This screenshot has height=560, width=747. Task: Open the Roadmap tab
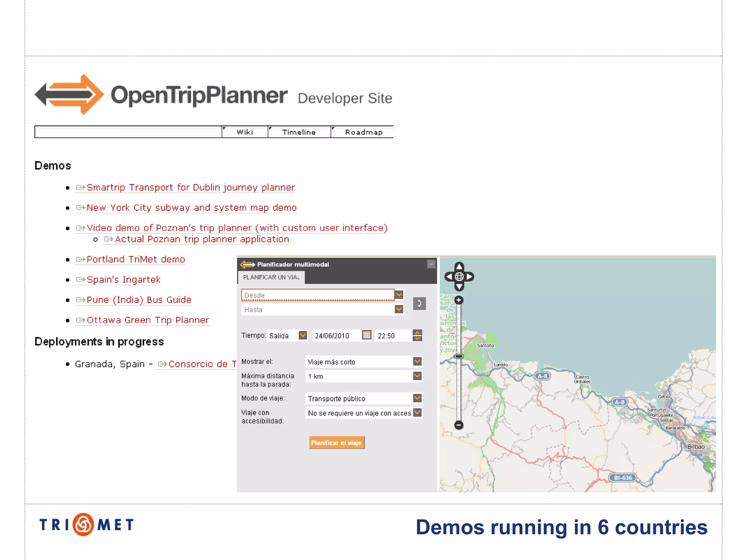pyautogui.click(x=363, y=132)
